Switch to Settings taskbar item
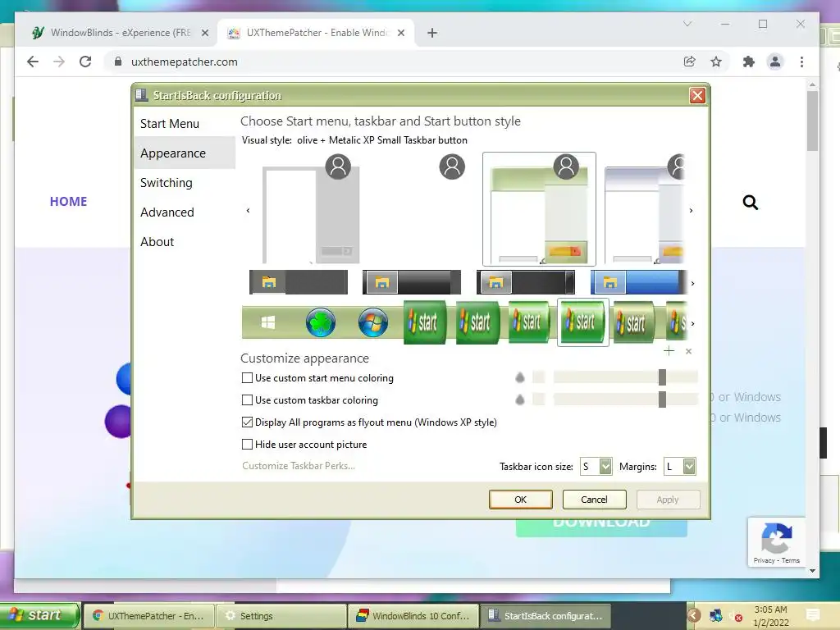 pyautogui.click(x=281, y=616)
